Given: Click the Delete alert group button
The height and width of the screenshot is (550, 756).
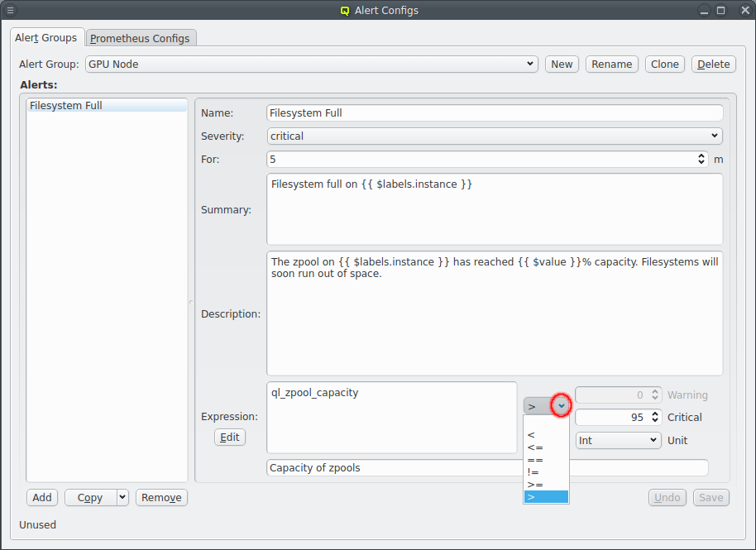Looking at the screenshot, I should click(x=713, y=65).
